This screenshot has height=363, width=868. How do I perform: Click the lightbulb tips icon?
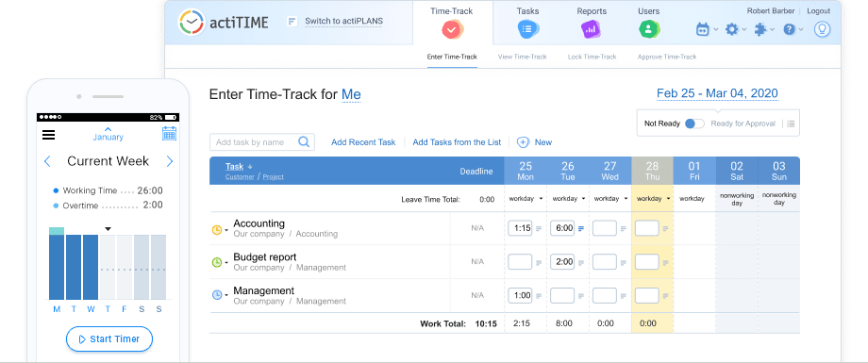pos(822,29)
